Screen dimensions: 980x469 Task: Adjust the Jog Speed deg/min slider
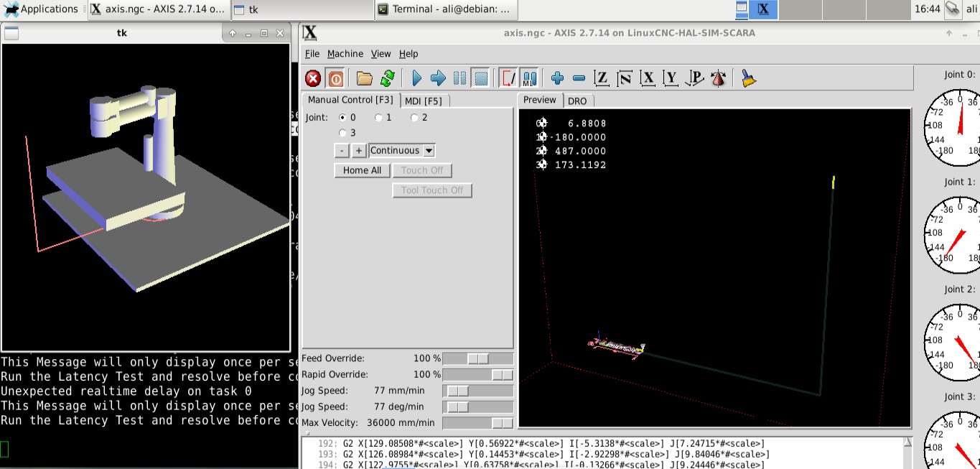pyautogui.click(x=478, y=407)
